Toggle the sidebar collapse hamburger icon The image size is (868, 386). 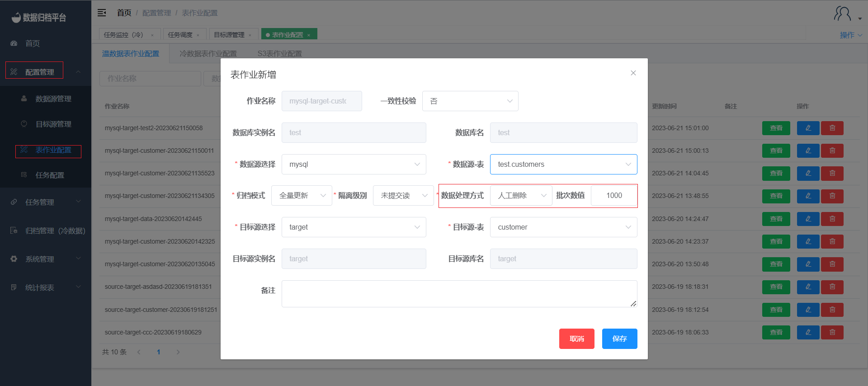pos(102,13)
